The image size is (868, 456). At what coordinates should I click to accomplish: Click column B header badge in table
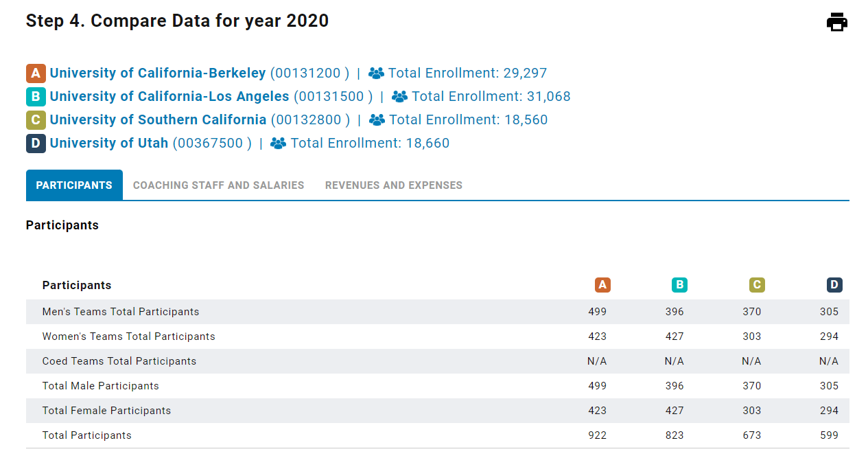[x=679, y=285]
